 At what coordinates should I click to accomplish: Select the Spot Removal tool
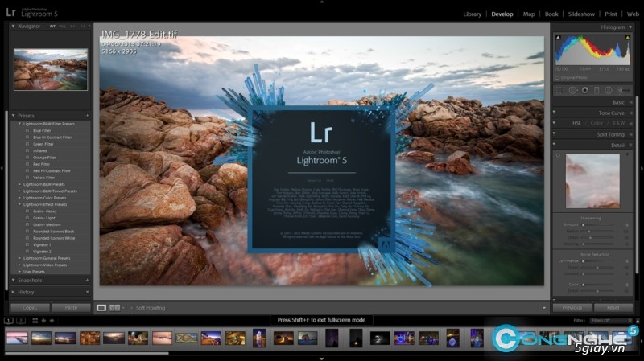pyautogui.click(x=572, y=90)
